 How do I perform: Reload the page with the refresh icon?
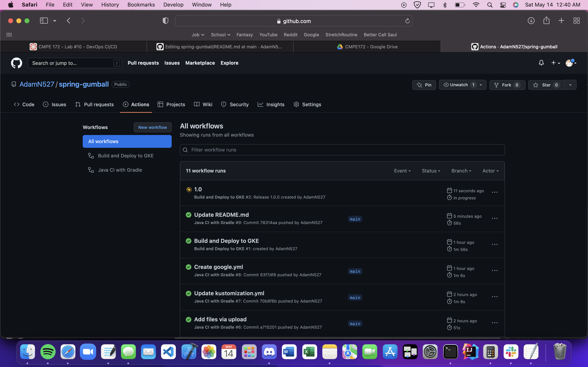[x=408, y=21]
